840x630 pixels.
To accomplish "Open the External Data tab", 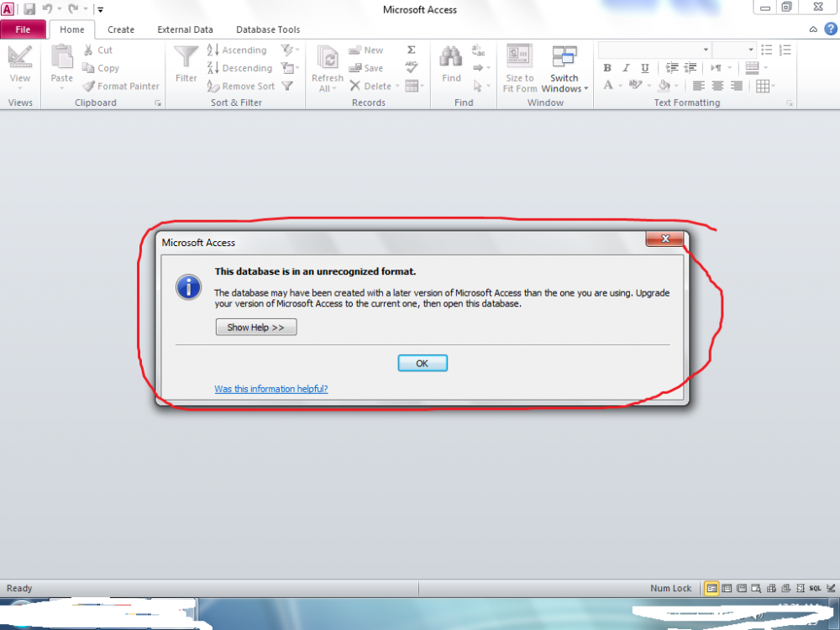I will 185,29.
